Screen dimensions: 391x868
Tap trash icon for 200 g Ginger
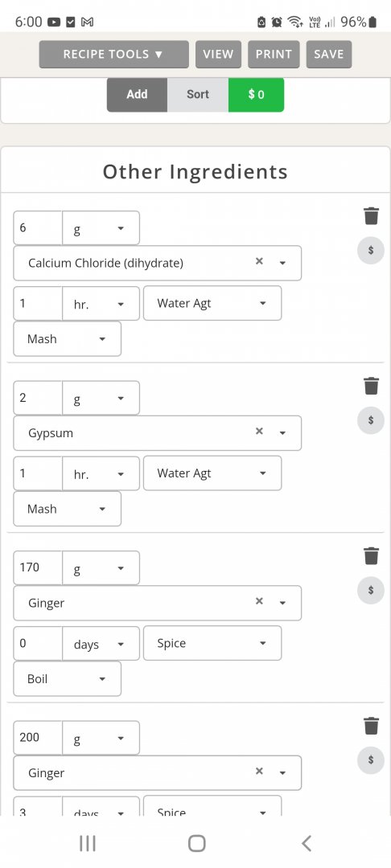[371, 726]
